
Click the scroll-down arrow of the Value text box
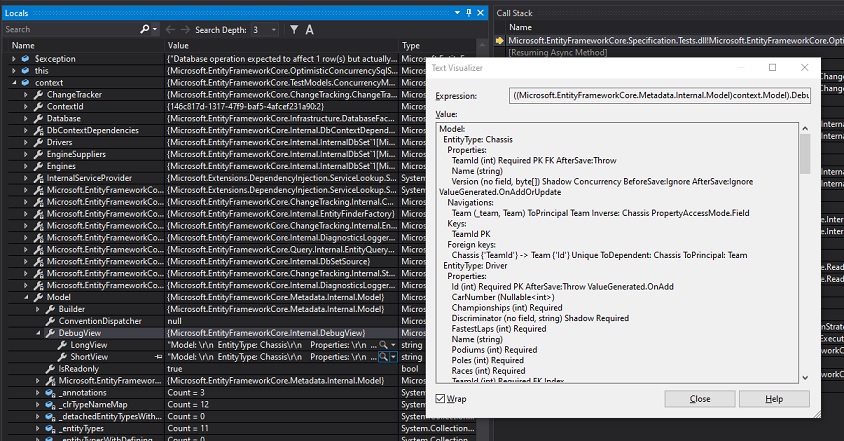805,378
